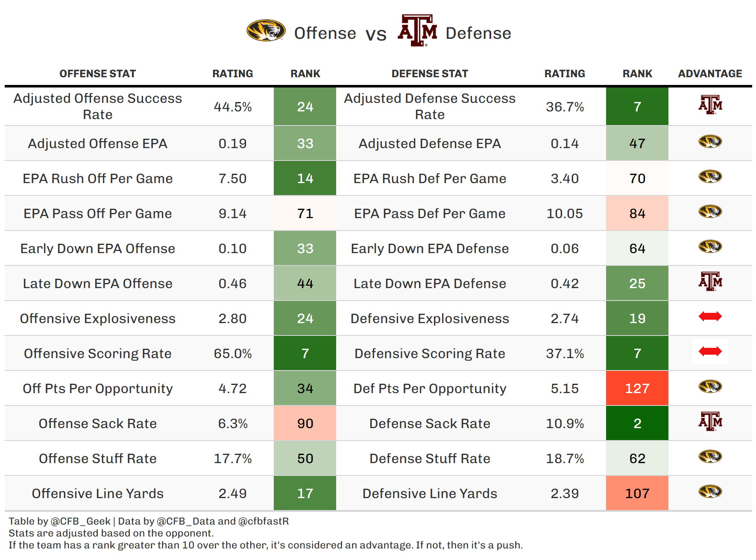Click the Tigers advantage logo for Line Yards
The image size is (756, 560).
coord(710,491)
